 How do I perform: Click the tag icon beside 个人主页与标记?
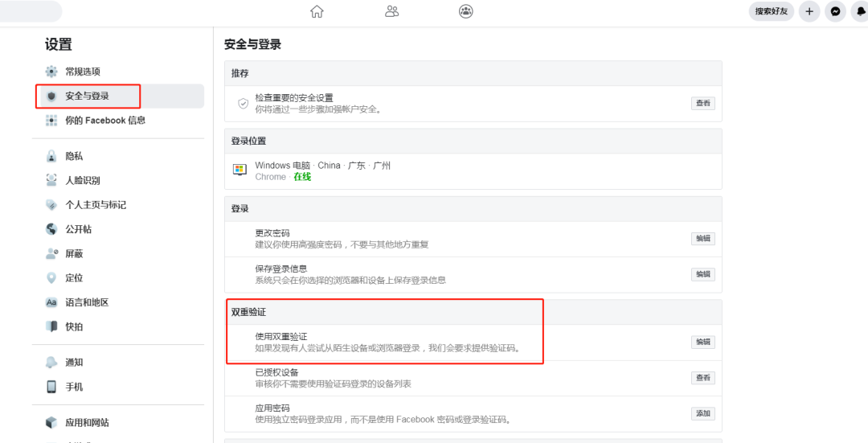51,205
